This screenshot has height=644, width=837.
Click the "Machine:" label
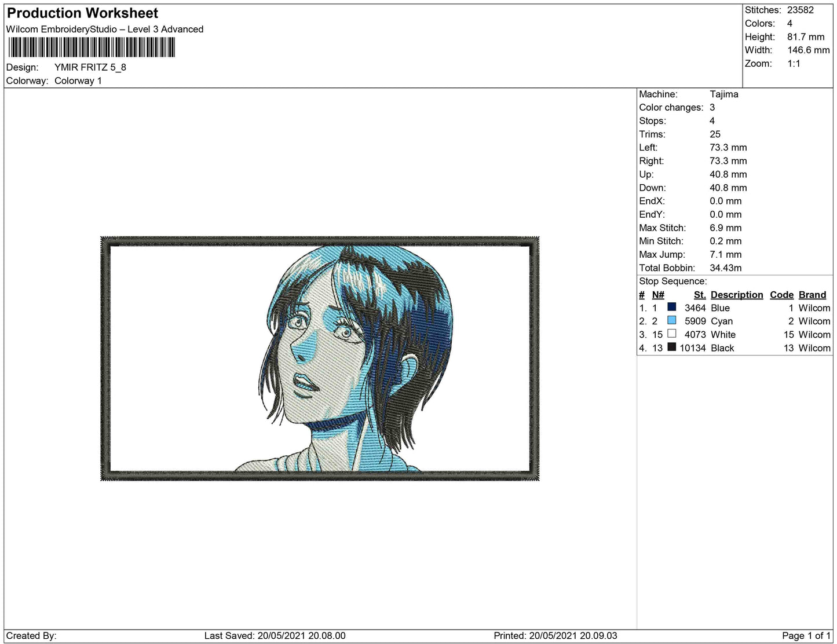coord(658,94)
